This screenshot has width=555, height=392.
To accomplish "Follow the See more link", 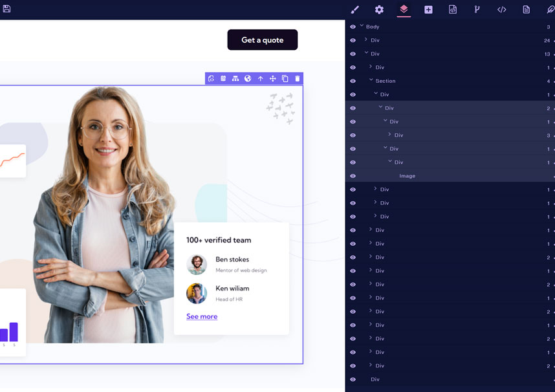I will tap(202, 316).
